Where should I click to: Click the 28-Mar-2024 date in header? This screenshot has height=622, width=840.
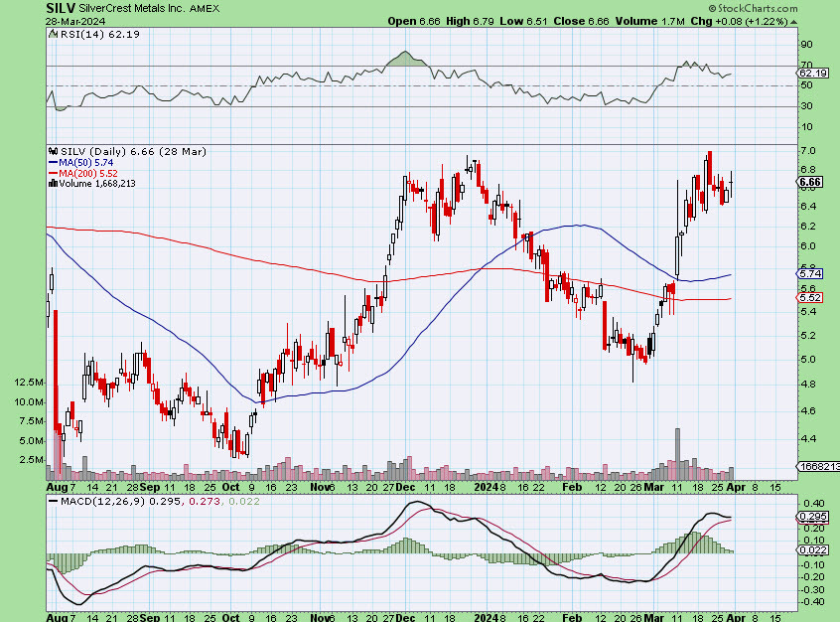[75, 22]
